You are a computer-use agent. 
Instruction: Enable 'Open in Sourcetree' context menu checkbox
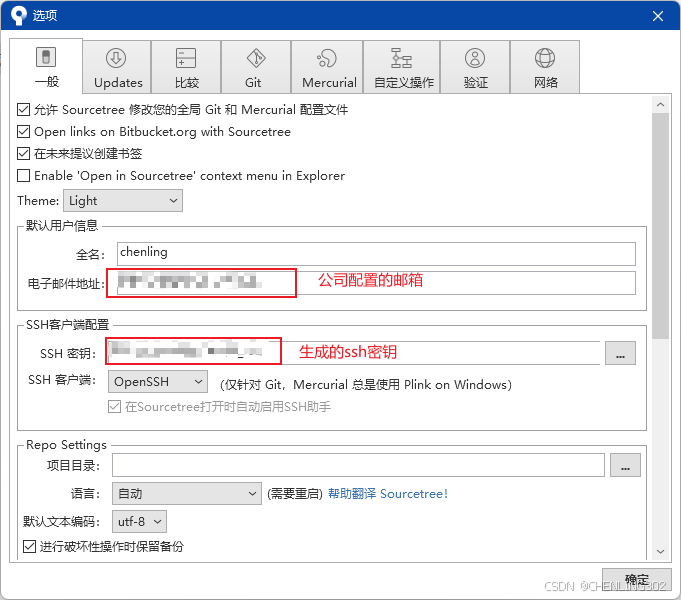click(x=23, y=176)
